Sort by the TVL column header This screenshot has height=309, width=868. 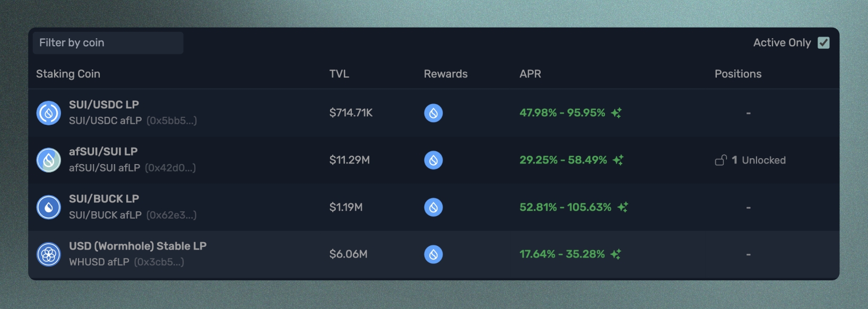(339, 74)
